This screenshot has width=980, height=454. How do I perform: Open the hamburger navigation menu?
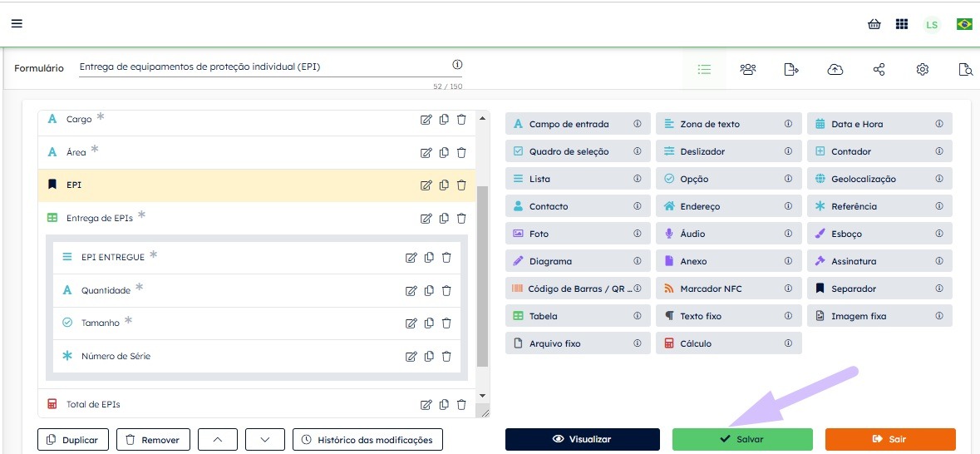[17, 24]
